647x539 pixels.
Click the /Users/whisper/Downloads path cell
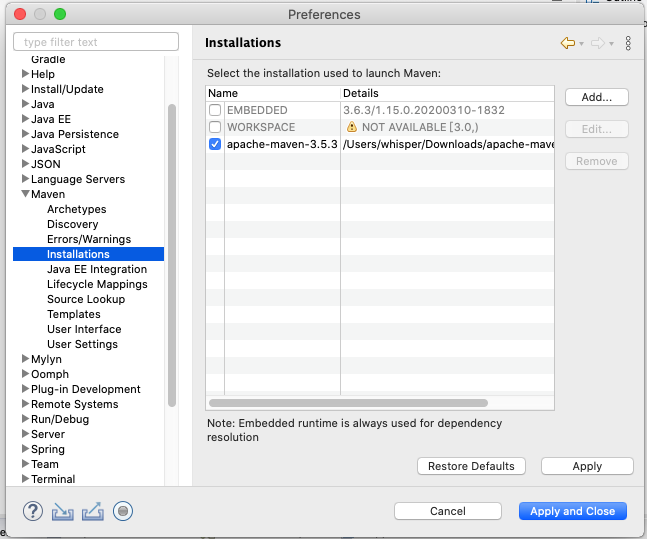click(x=448, y=144)
